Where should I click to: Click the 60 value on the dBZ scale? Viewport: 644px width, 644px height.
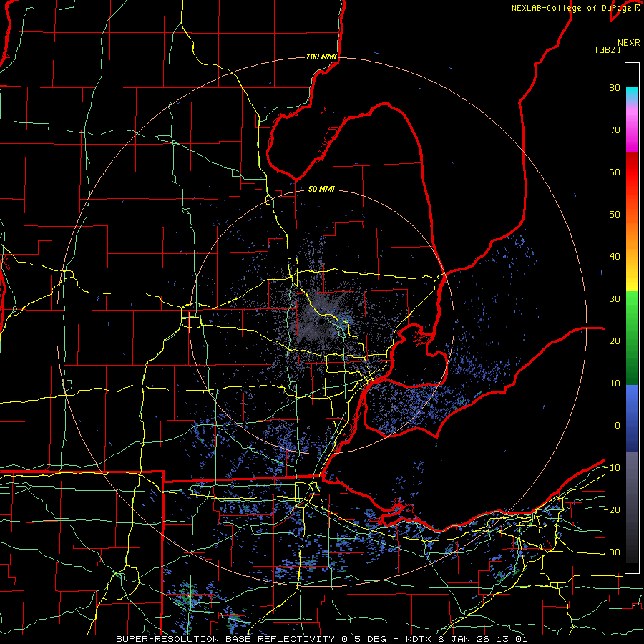pyautogui.click(x=615, y=172)
